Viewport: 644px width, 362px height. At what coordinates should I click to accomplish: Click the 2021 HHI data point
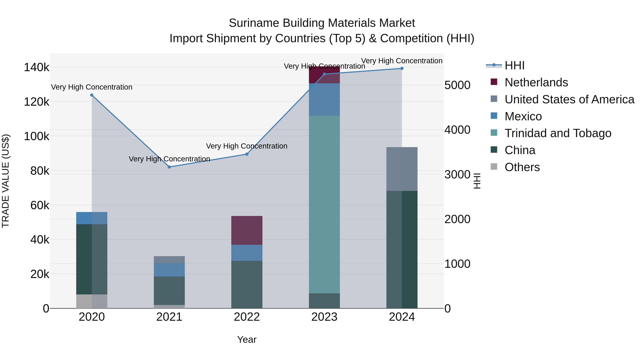click(x=169, y=167)
